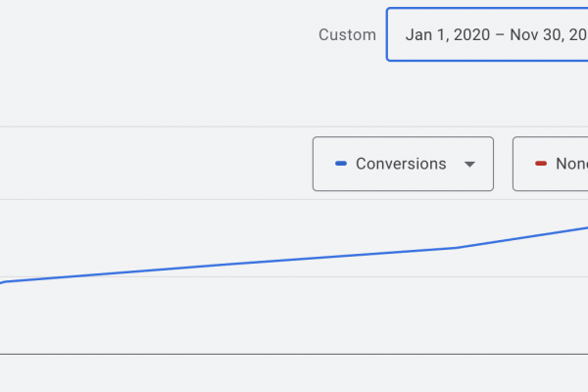Screen dimensions: 588x392
Task: Click the middle horizontal gridline of chart
Action: point(196,276)
